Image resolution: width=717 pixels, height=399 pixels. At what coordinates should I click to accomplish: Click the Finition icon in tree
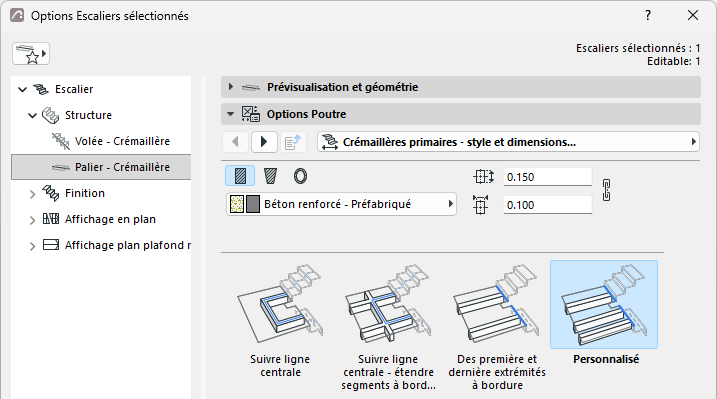point(51,193)
